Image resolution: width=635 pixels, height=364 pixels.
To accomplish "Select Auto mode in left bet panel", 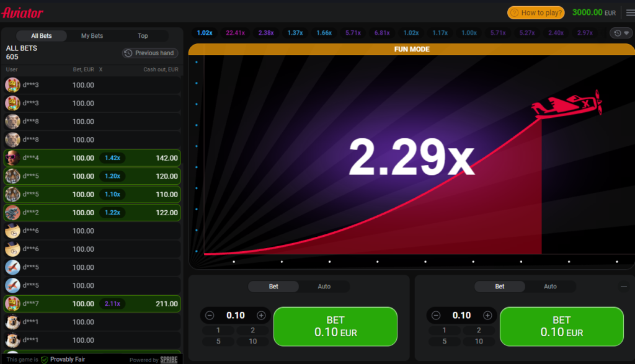I will coord(324,286).
